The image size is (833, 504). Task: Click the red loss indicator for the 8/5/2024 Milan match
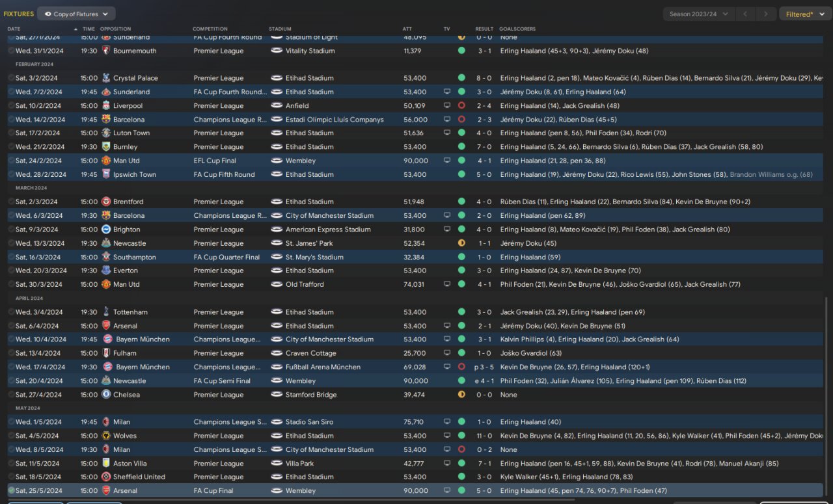point(461,449)
